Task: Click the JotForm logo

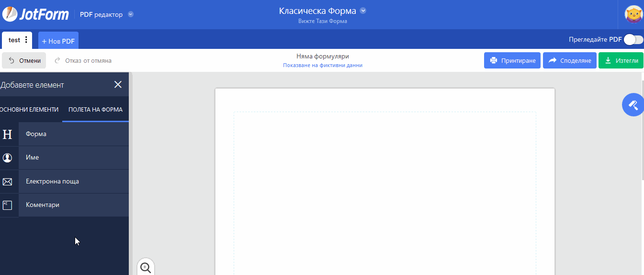Action: pyautogui.click(x=35, y=14)
